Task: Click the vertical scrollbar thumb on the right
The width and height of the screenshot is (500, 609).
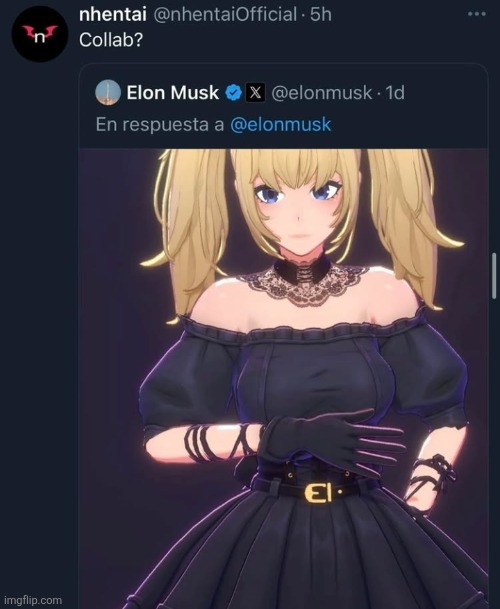Action: click(494, 276)
